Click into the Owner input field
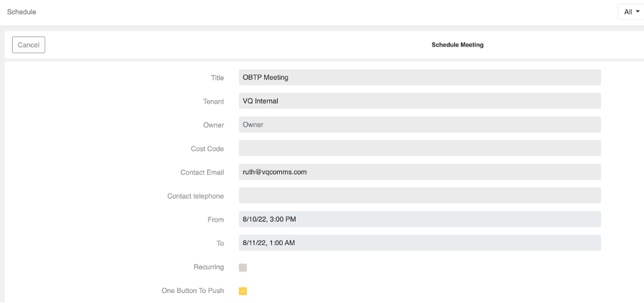Screen dimensions: 644x303 pyautogui.click(x=420, y=124)
